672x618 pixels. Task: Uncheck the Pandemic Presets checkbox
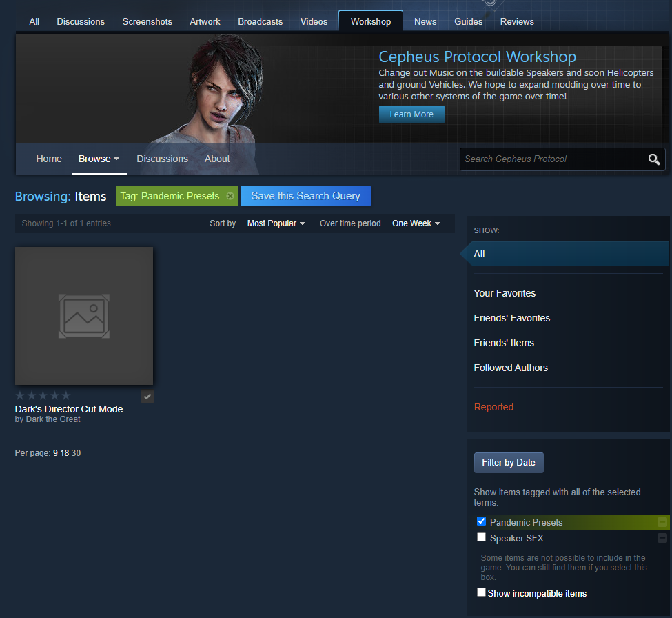481,521
